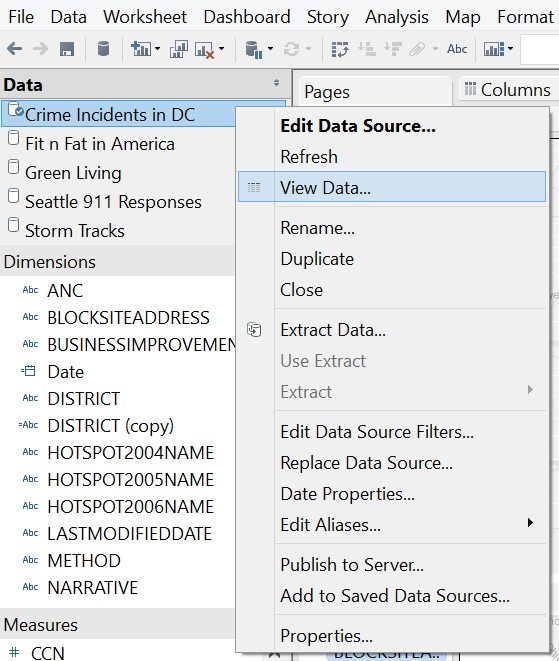Screen dimensions: 559x661
Task: Select the Green Living data source
Action: click(73, 173)
